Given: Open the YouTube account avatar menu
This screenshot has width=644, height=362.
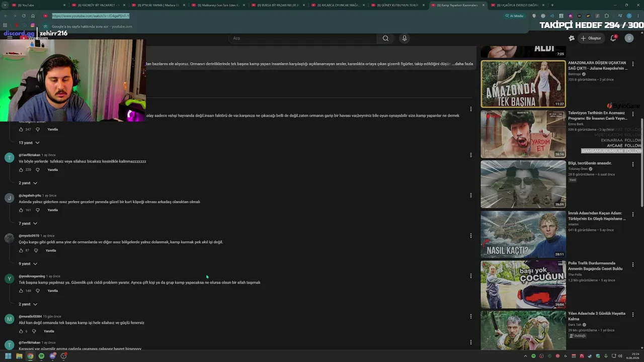Looking at the screenshot, I should point(629,38).
